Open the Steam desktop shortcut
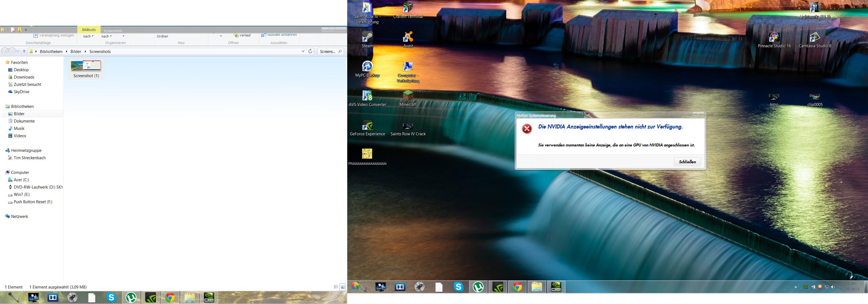Screen dimensions: 868x304 tap(367, 37)
